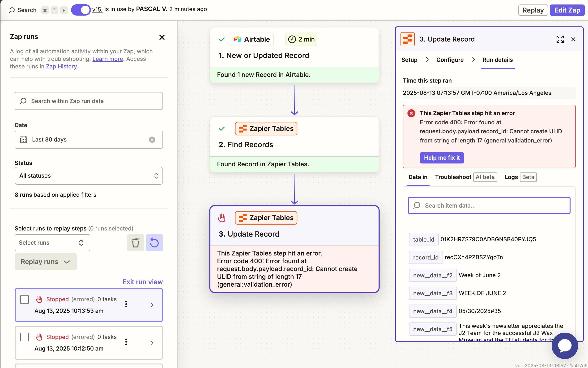Click Zapier Tables badge in Find Records step
This screenshot has height=368, width=588.
(x=266, y=129)
